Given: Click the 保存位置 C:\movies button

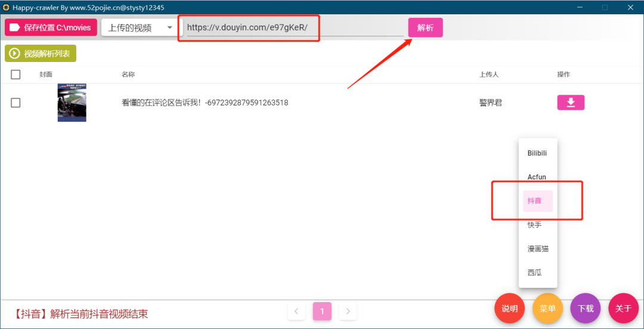Looking at the screenshot, I should click(51, 27).
